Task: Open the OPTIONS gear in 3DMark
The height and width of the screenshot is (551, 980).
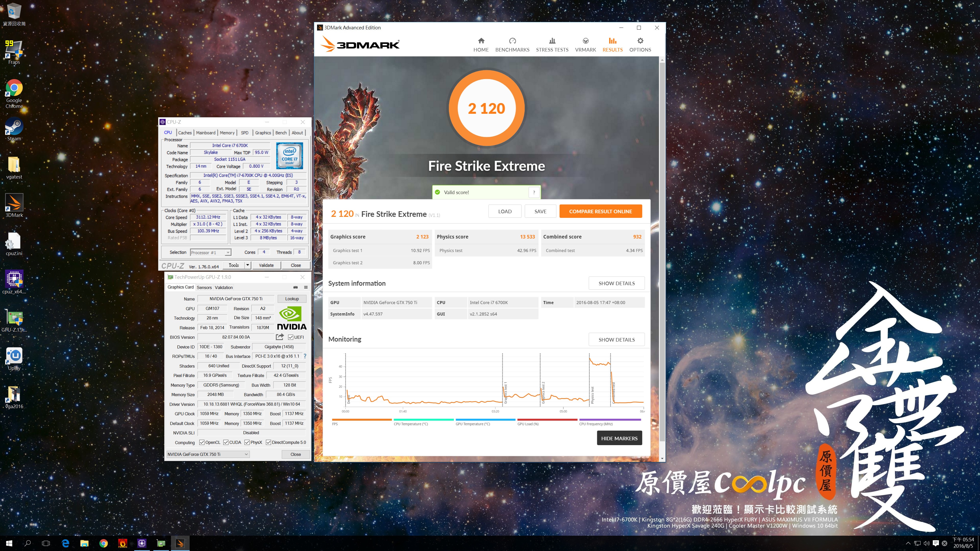Action: tap(640, 45)
